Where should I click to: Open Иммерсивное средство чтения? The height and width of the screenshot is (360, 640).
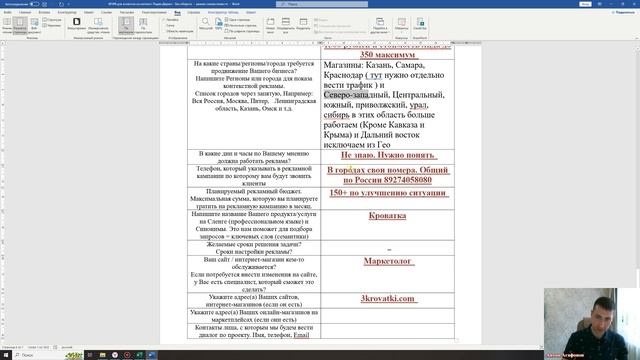coord(98,26)
